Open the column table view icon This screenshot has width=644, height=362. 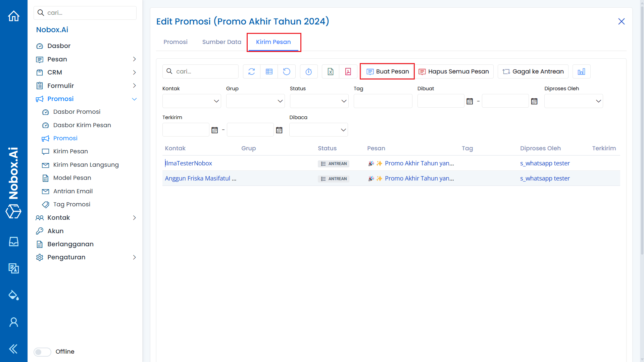point(269,71)
